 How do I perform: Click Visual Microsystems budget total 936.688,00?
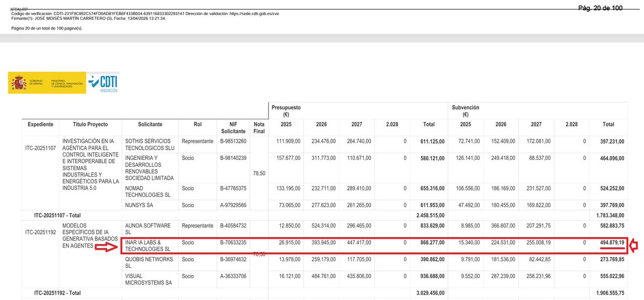click(432, 276)
